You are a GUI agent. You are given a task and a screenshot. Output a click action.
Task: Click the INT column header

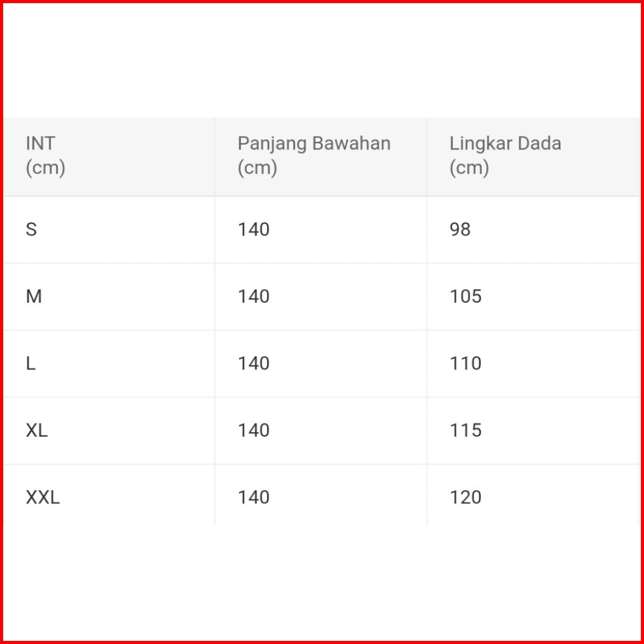40,144
